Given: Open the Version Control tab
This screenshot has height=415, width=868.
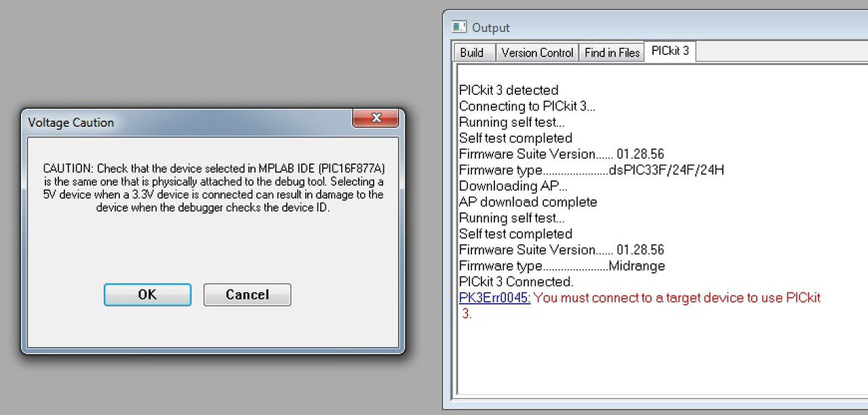Looking at the screenshot, I should [537, 53].
